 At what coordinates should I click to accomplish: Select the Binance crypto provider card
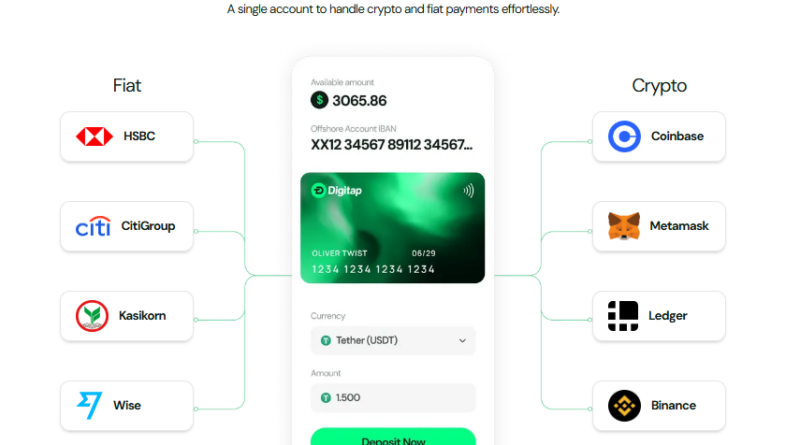click(x=659, y=406)
